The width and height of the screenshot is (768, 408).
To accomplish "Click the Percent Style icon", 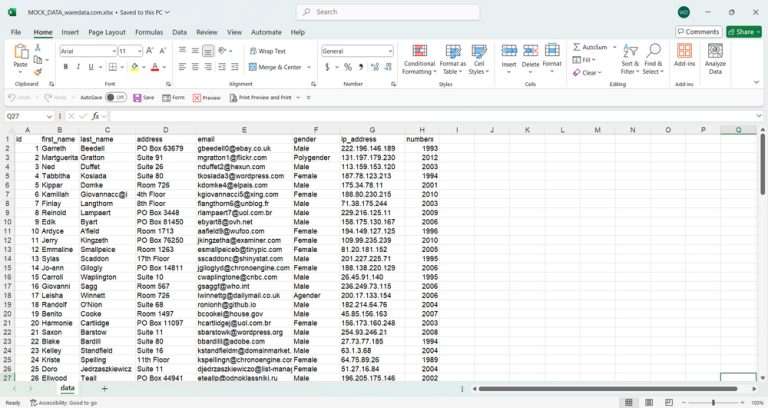I will 347,67.
